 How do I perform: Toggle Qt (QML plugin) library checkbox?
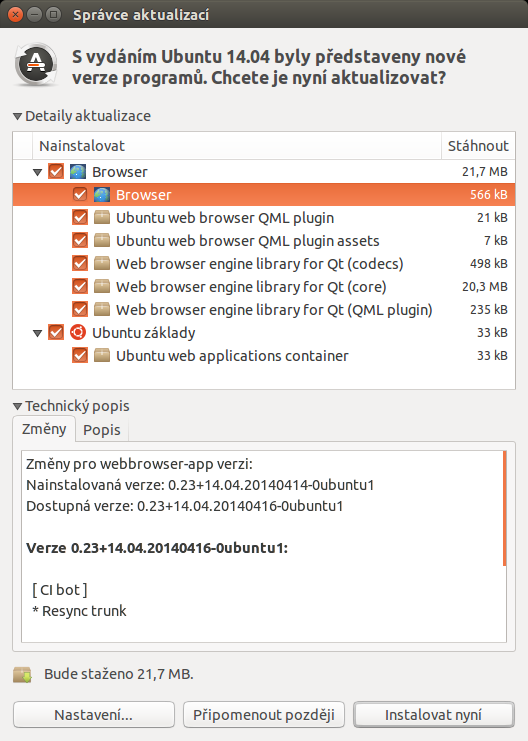80,310
